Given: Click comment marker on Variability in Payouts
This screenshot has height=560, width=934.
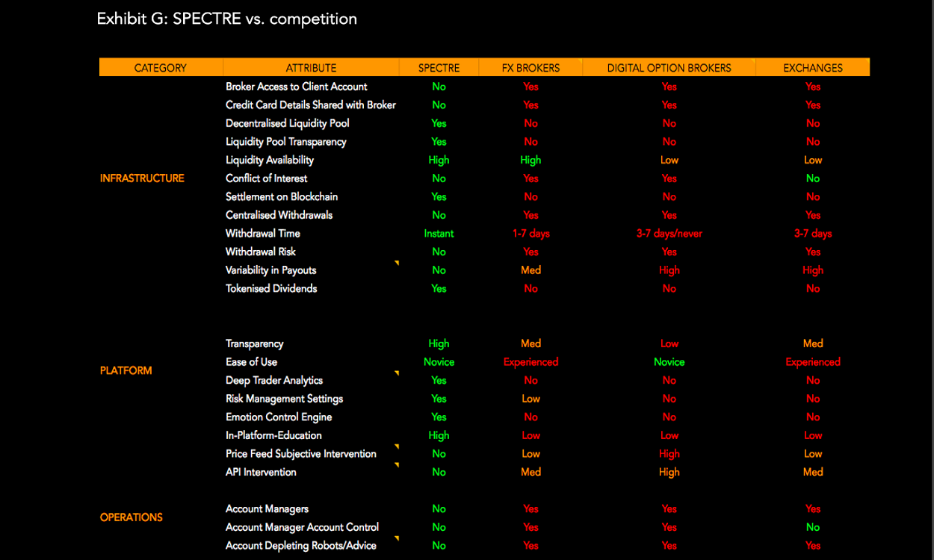Looking at the screenshot, I should pyautogui.click(x=397, y=263).
